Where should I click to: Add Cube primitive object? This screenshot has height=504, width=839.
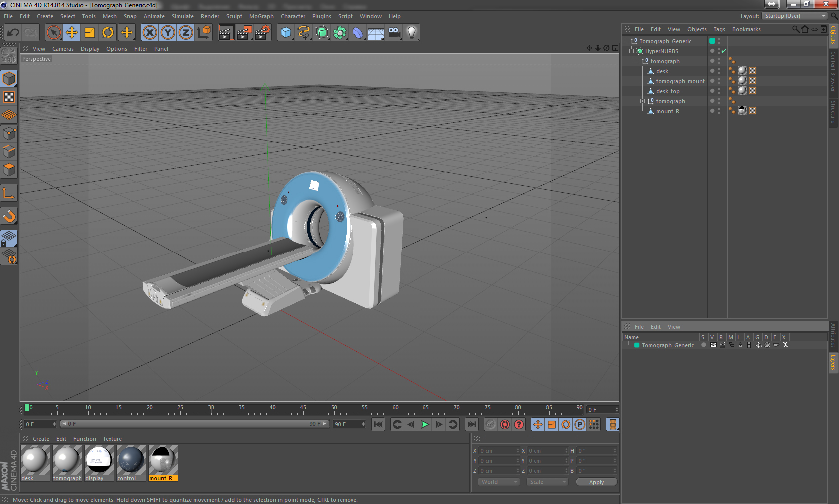tap(286, 33)
